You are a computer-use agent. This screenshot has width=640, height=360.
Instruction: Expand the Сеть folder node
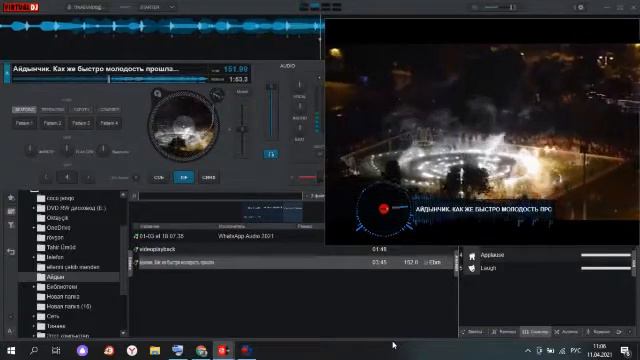(34, 316)
